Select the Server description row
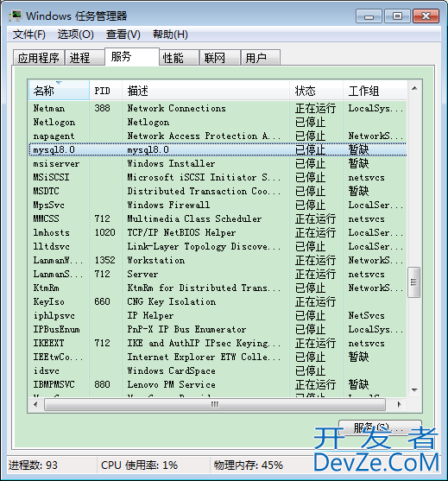The height and width of the screenshot is (481, 448). click(218, 274)
